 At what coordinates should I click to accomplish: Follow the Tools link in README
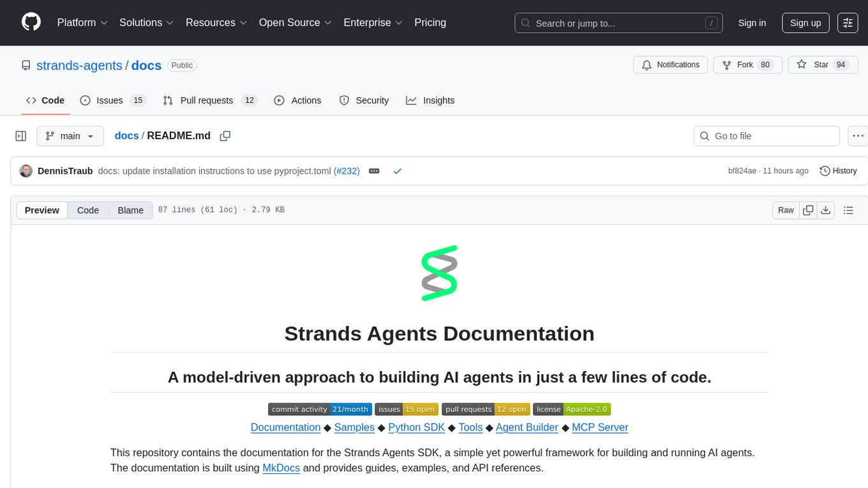click(470, 427)
